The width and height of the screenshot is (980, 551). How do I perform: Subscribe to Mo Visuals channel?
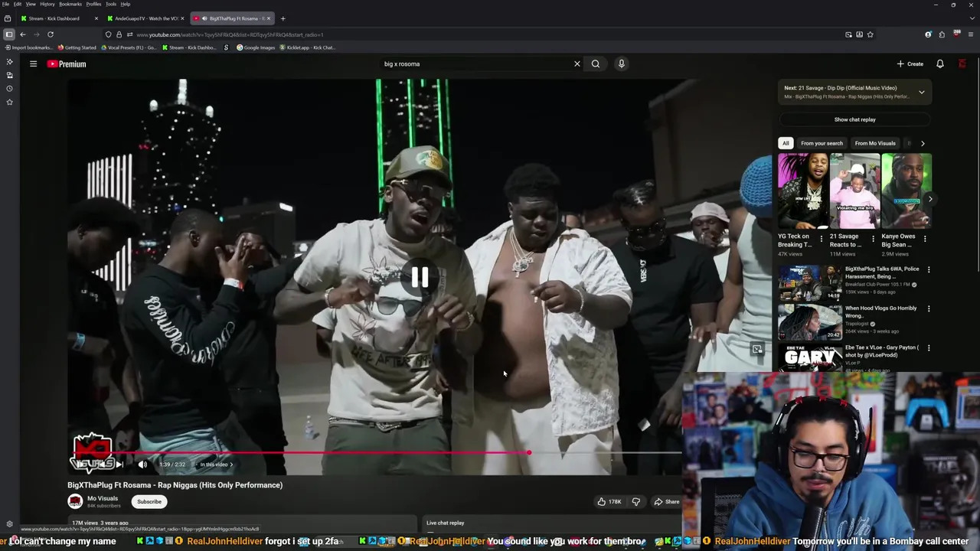[149, 501]
